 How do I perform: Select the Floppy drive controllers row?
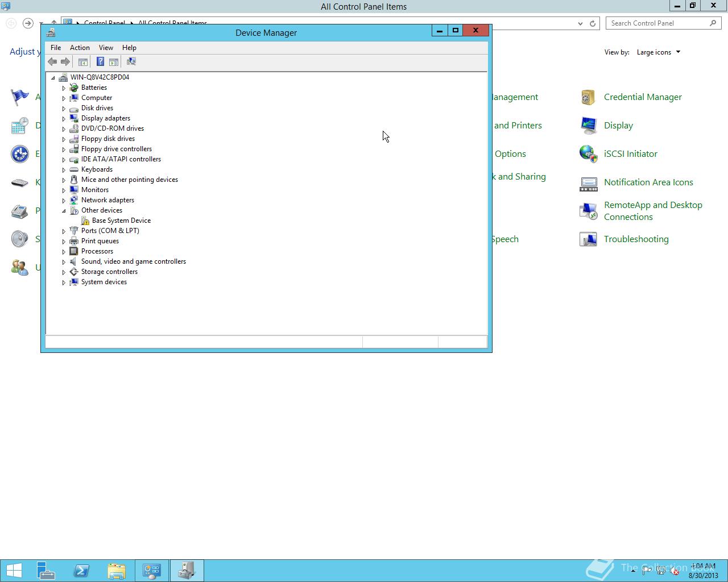tap(117, 149)
